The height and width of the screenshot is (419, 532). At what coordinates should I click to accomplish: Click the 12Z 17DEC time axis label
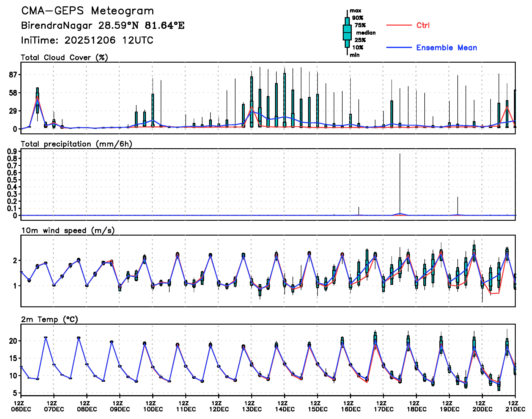coord(383,406)
